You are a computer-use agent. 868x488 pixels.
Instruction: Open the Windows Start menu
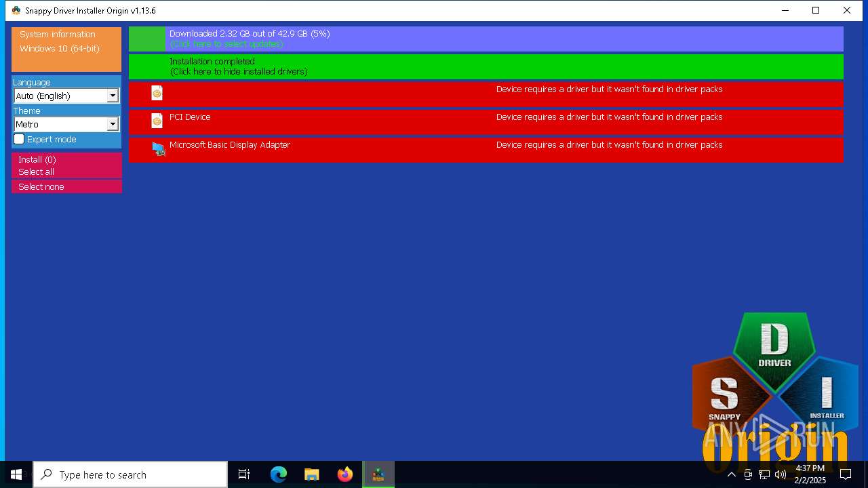click(x=16, y=474)
